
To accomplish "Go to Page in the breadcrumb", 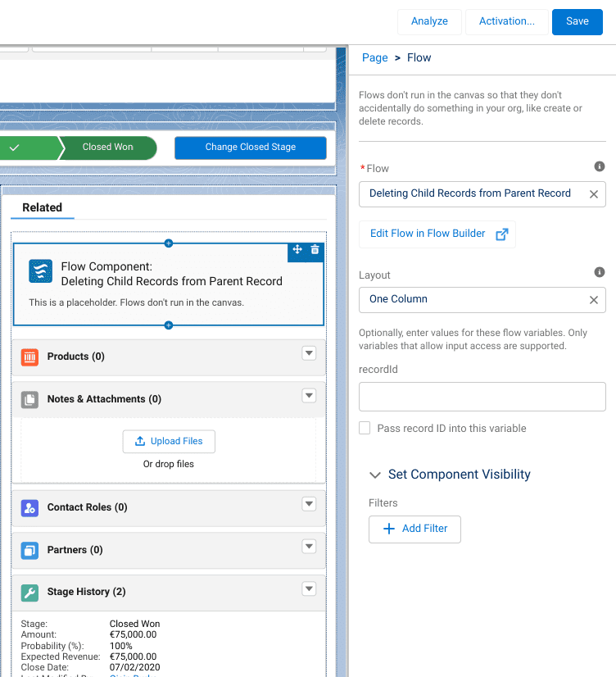I will point(374,58).
